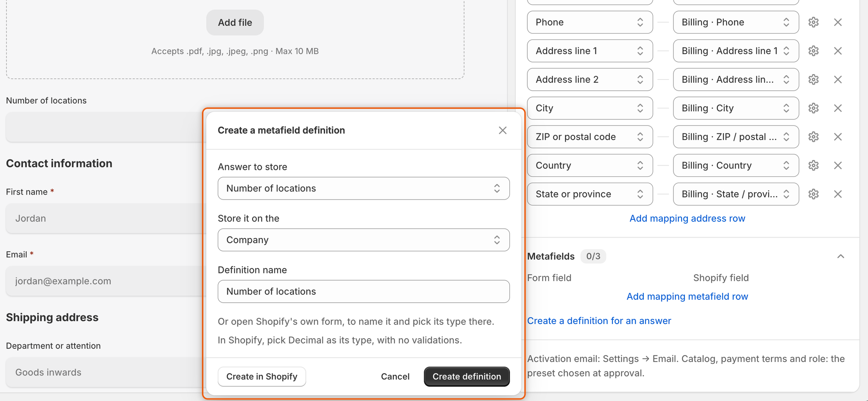This screenshot has width=868, height=401.
Task: Open the Billing · Country dropdown
Action: pos(736,165)
